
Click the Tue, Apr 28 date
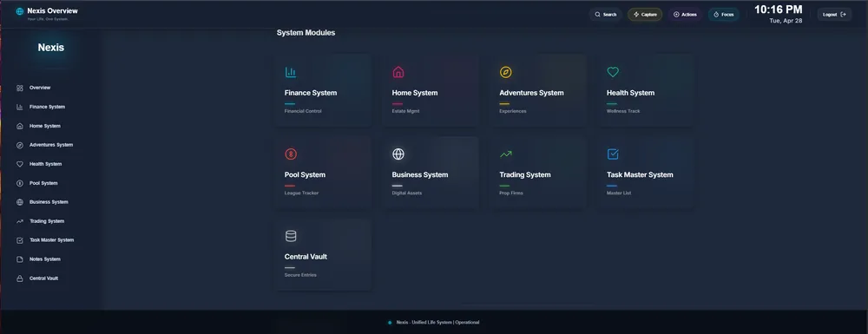(x=786, y=21)
